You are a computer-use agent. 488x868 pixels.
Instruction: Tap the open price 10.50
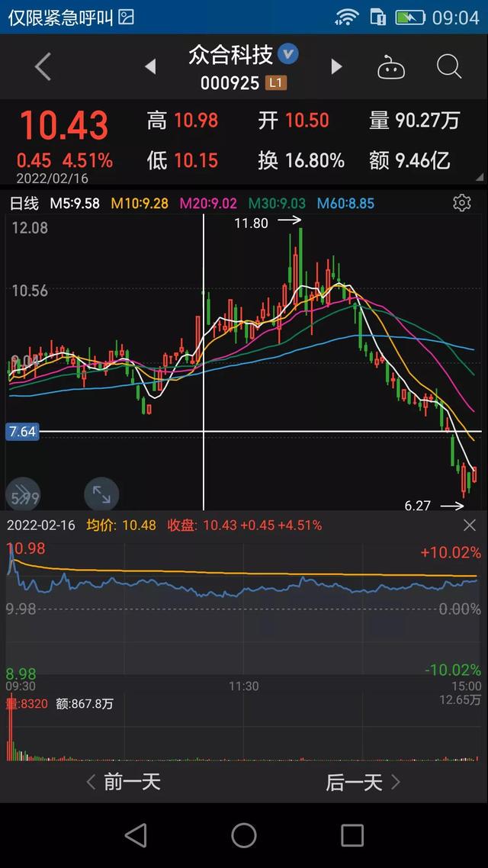point(307,120)
